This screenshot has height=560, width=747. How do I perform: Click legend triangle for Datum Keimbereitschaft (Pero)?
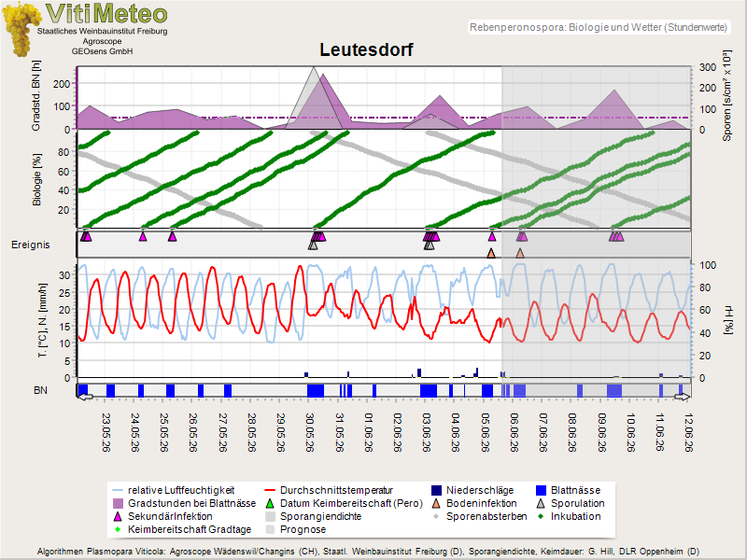click(x=270, y=503)
